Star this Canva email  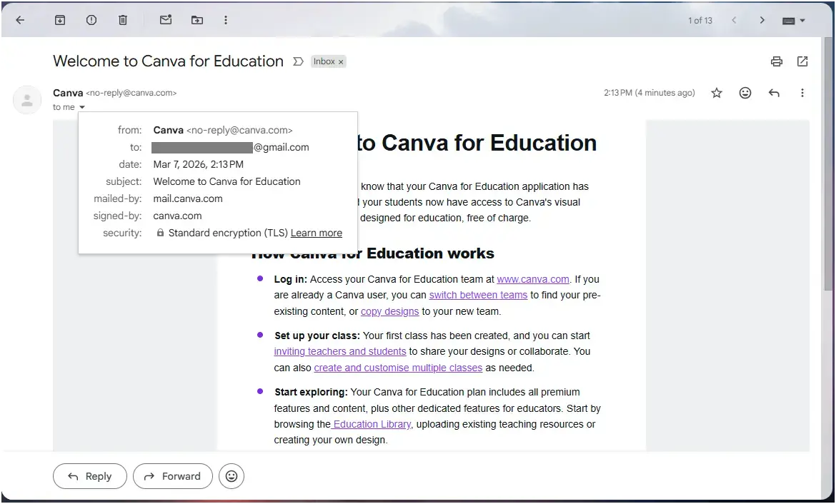(717, 94)
